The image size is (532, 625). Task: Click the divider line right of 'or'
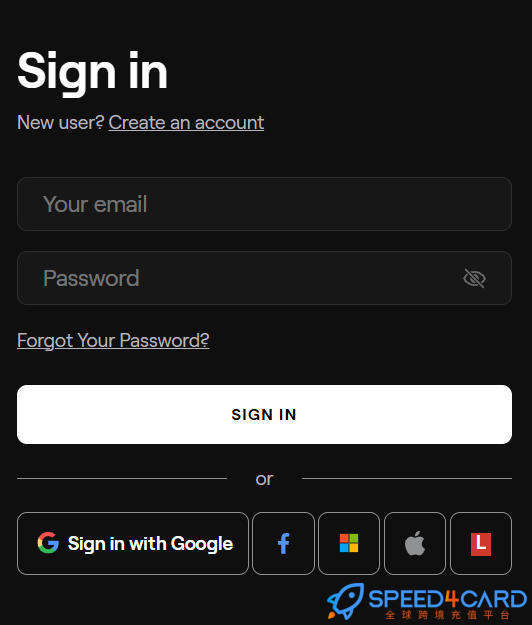pyautogui.click(x=407, y=478)
